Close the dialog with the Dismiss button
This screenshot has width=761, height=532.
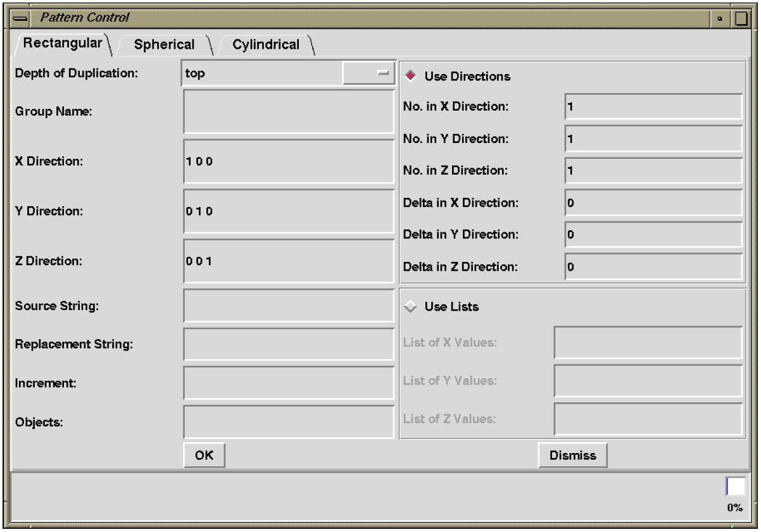click(572, 455)
